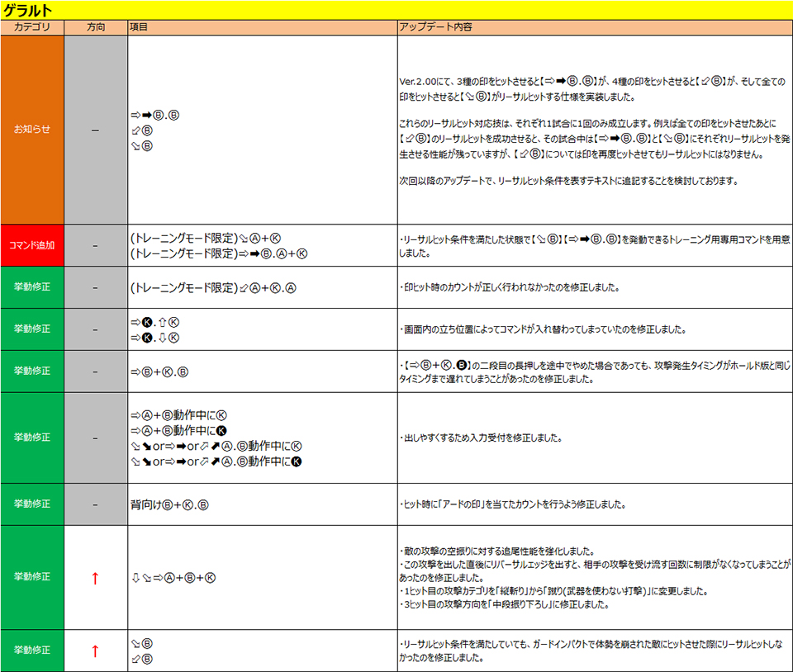Viewport: 793px width, 672px height.
Task: Click the red up arrow in the ⇩⬂⇨Ⓐ+Ⓑ+Ⓚ row
Action: coord(95,578)
